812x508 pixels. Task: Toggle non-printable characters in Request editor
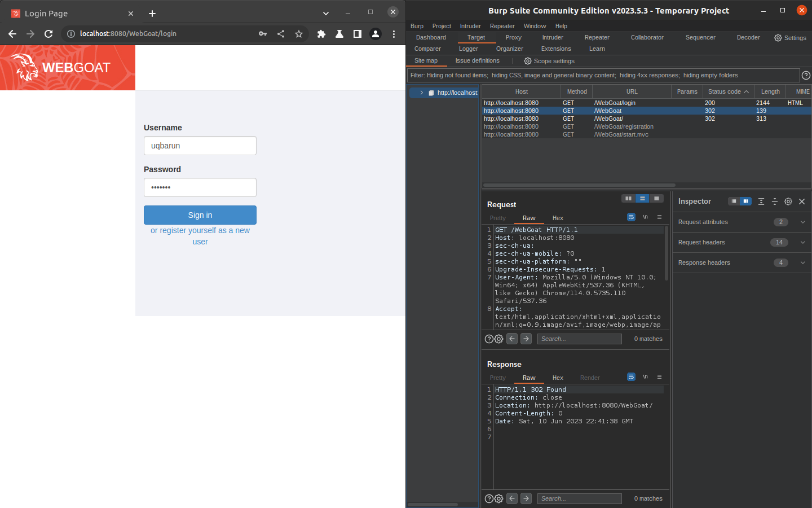tap(645, 217)
